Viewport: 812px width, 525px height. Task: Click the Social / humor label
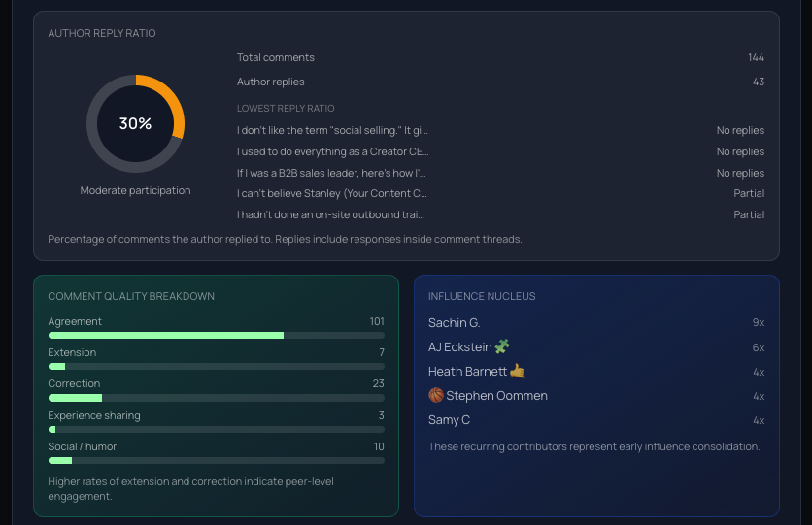click(x=82, y=446)
